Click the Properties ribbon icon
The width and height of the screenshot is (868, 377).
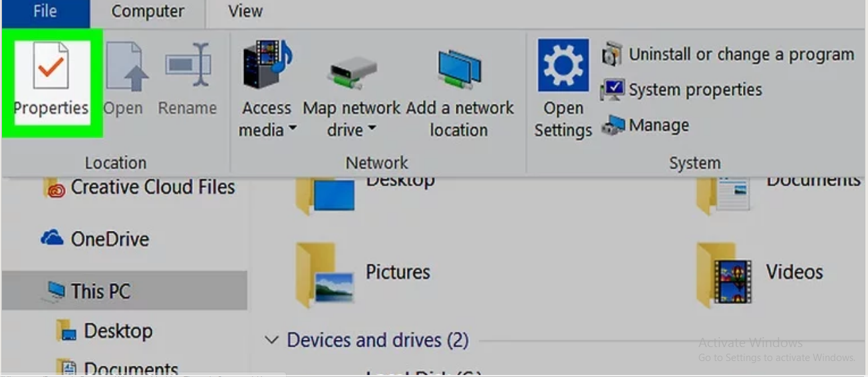tap(51, 65)
